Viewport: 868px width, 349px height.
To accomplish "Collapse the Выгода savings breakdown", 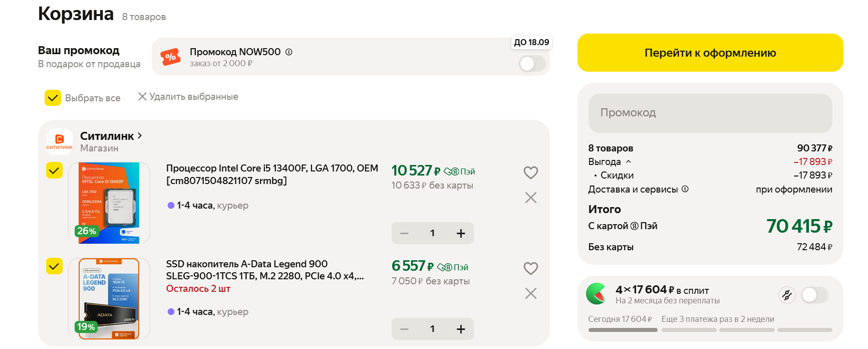I will point(629,161).
